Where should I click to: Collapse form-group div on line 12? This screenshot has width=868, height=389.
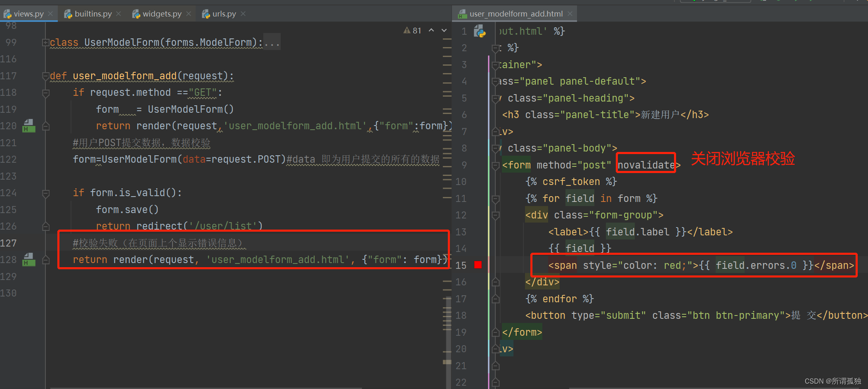click(x=496, y=216)
